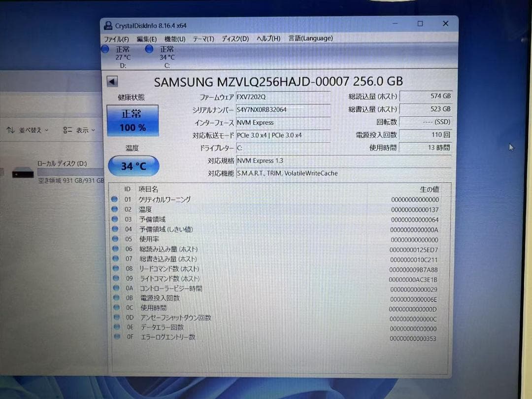Click the 正常 100% health status button
The image size is (532, 399).
[x=132, y=119]
